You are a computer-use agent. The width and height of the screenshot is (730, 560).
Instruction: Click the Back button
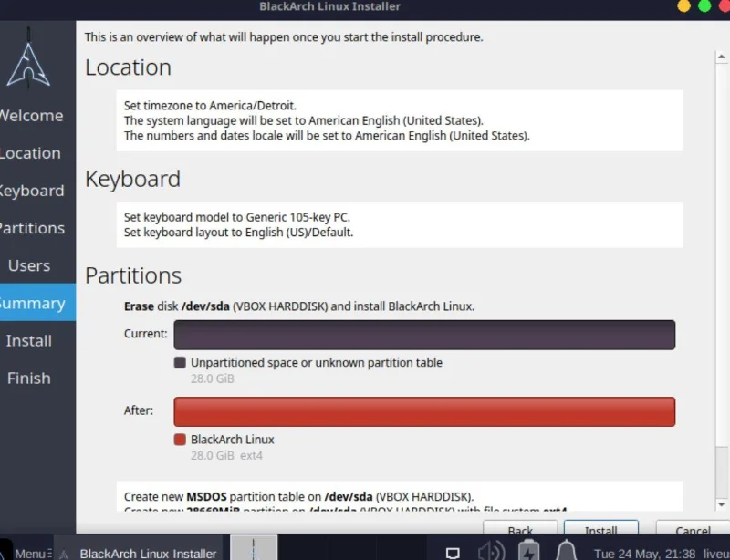[x=520, y=528]
